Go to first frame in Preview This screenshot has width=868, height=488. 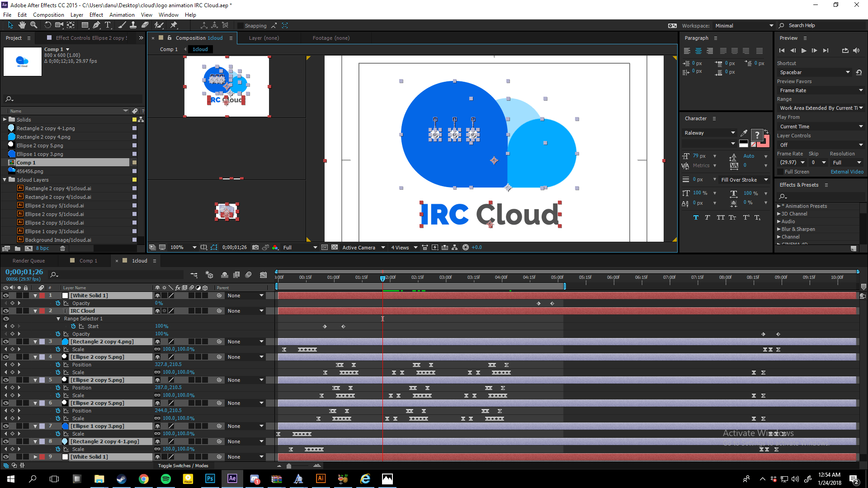coord(782,51)
